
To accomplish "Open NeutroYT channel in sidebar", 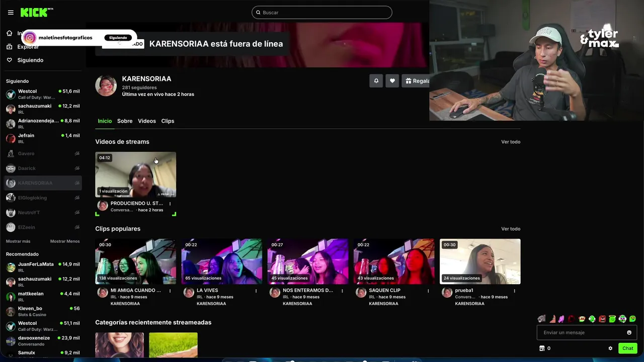I will (x=43, y=212).
